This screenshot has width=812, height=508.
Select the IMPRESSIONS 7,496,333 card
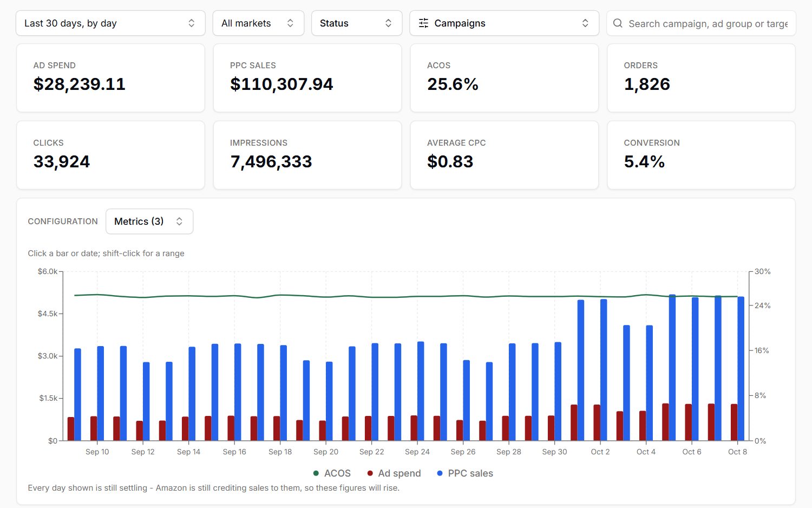[307, 155]
